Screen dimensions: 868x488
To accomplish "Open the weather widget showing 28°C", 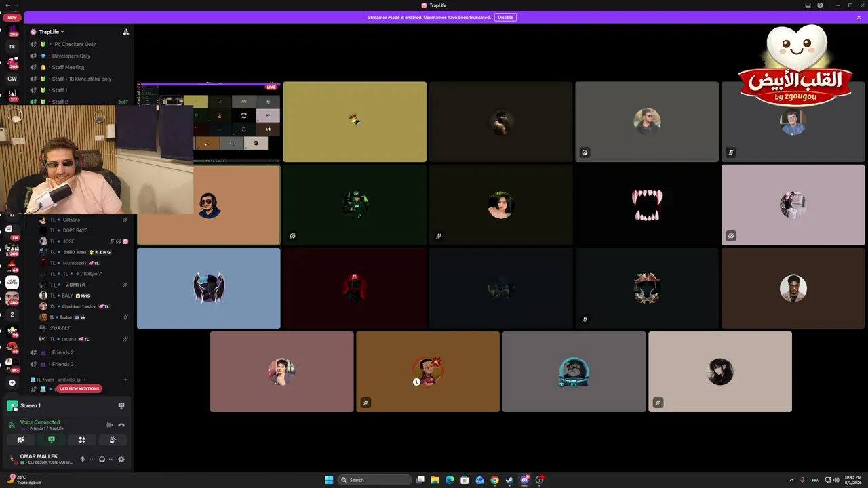I will (x=24, y=480).
